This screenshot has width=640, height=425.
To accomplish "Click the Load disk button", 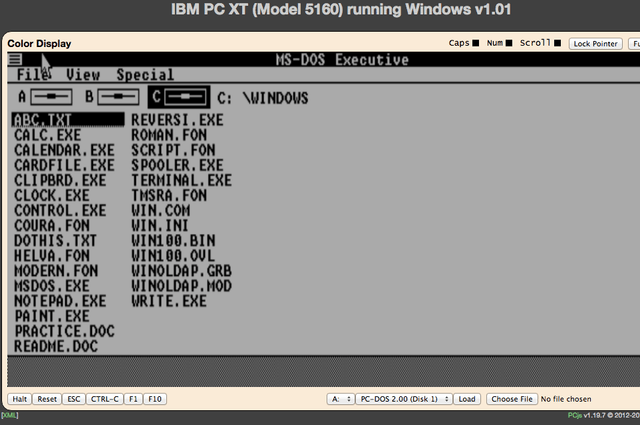I will (467, 399).
